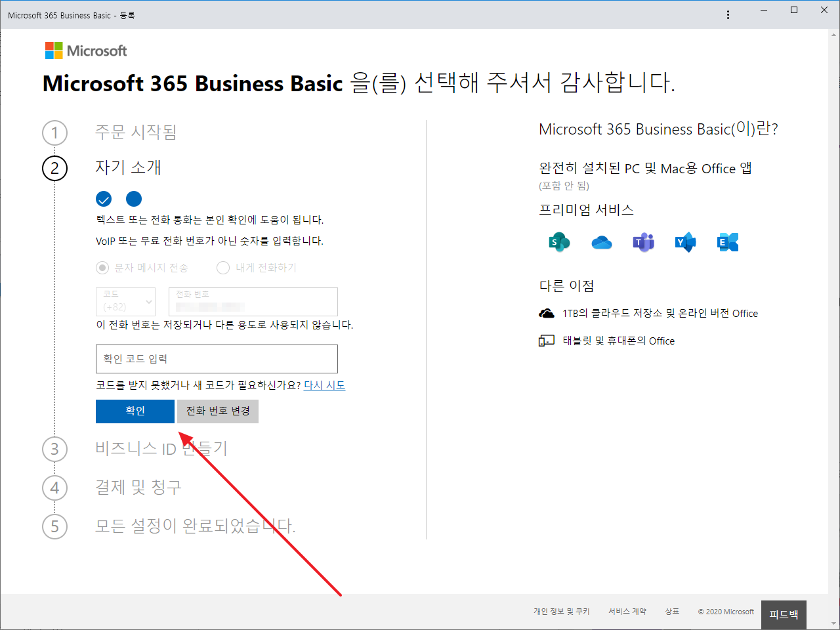Click the Exchange service icon
The height and width of the screenshot is (630, 840).
pyautogui.click(x=728, y=242)
